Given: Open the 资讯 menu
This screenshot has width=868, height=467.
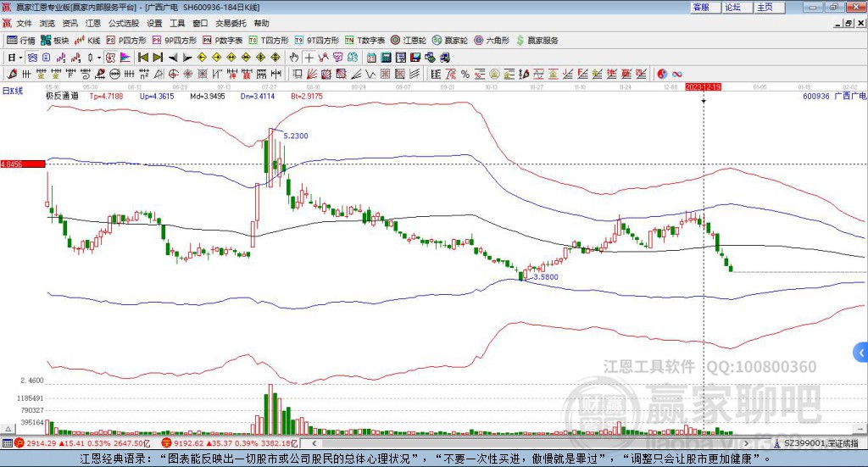Looking at the screenshot, I should coord(70,23).
